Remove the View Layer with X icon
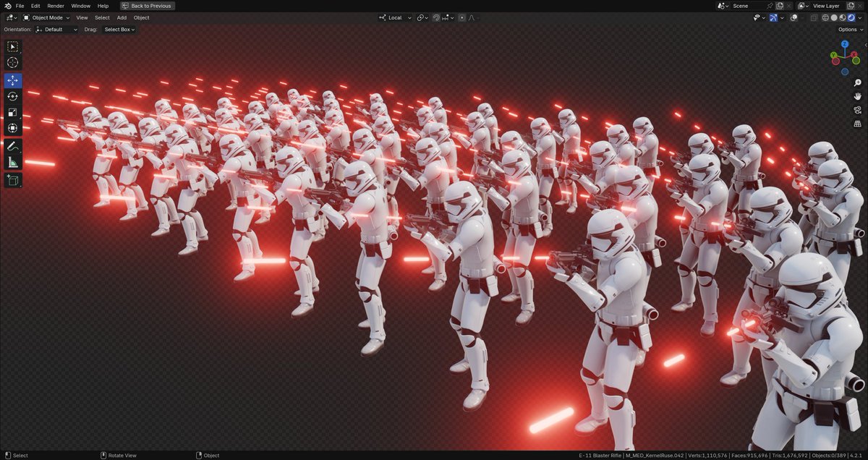Viewport: 868px width, 460px height. (x=861, y=6)
